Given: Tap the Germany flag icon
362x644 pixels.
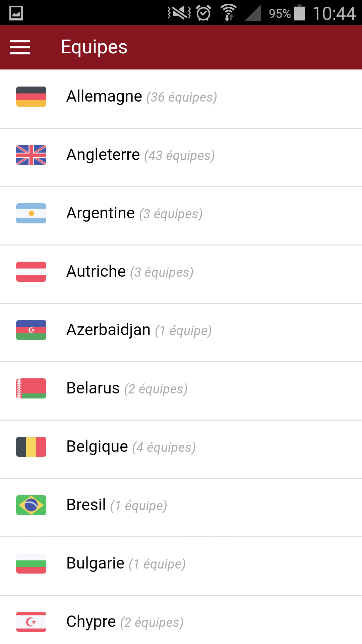Looking at the screenshot, I should (x=31, y=97).
